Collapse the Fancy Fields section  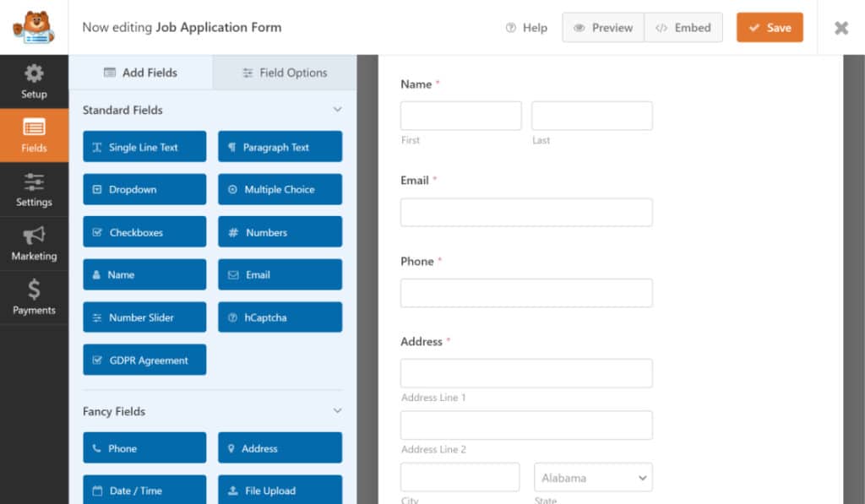(x=337, y=411)
